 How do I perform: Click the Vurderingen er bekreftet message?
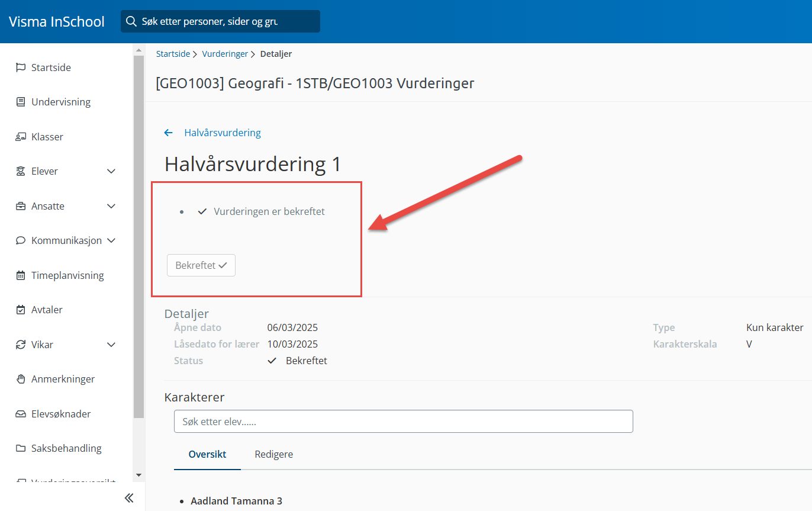point(269,211)
